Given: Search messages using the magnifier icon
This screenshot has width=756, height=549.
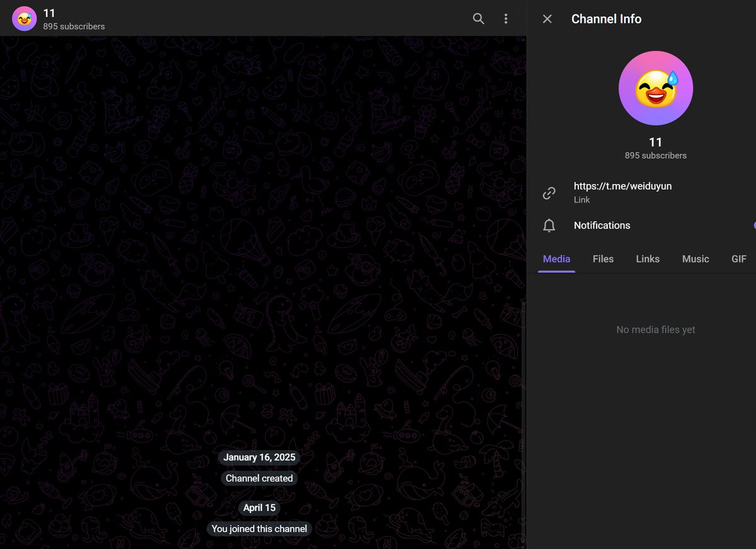Looking at the screenshot, I should coord(479,19).
